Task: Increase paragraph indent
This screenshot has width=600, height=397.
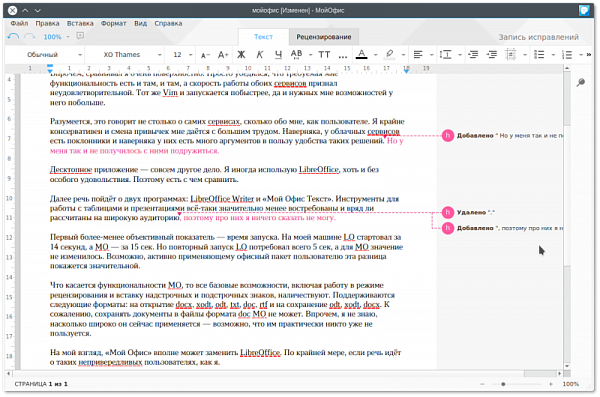Action: (x=492, y=55)
